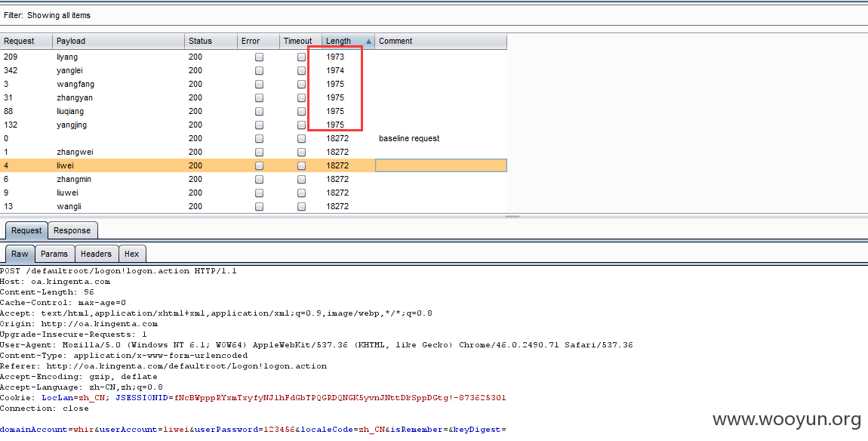The image size is (868, 441).
Task: Click the JSESSIONID cookie value
Action: (340, 398)
